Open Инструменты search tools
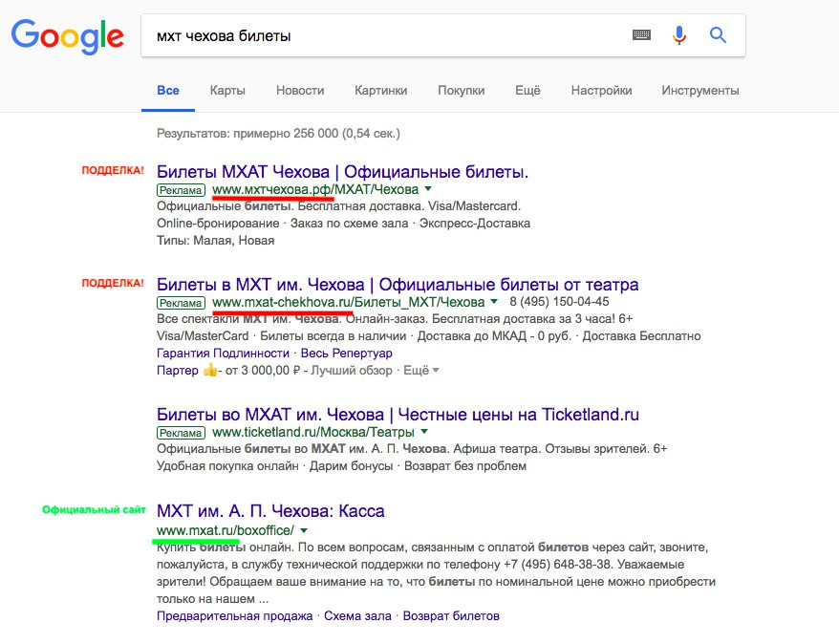The image size is (839, 644). (x=700, y=91)
